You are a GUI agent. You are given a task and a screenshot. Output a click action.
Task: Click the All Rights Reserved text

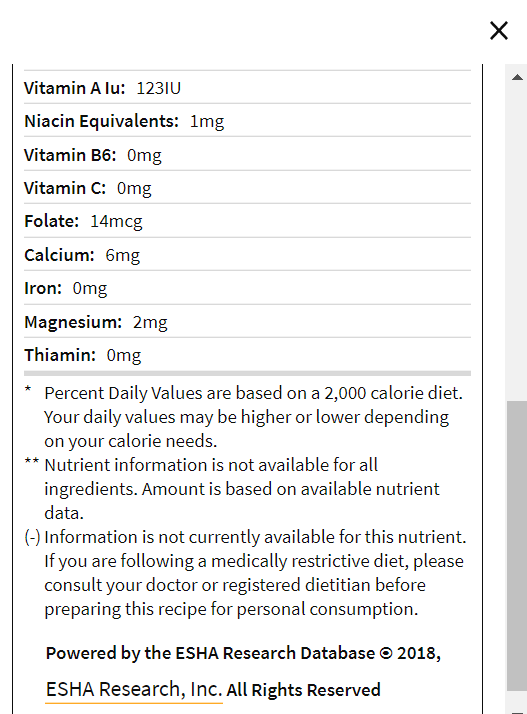pos(303,690)
